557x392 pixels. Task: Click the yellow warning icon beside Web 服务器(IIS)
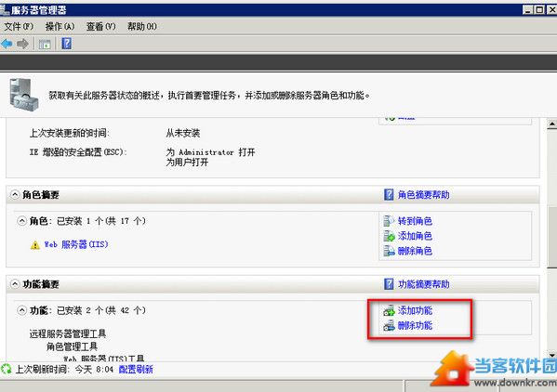(35, 245)
